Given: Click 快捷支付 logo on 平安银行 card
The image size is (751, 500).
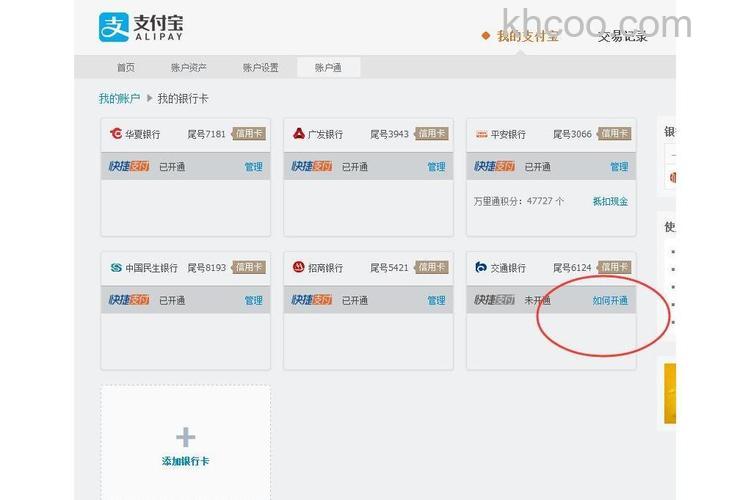Looking at the screenshot, I should point(495,166).
